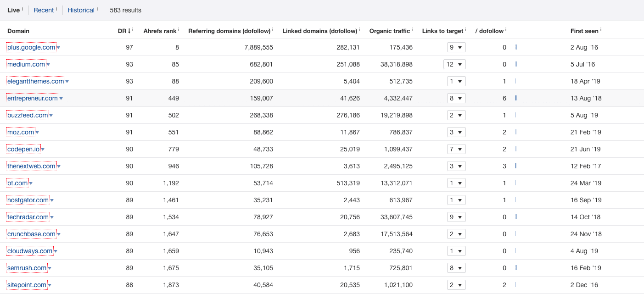
Task: Open Links to target dropdown for sitepoint.com
Action: 456,285
